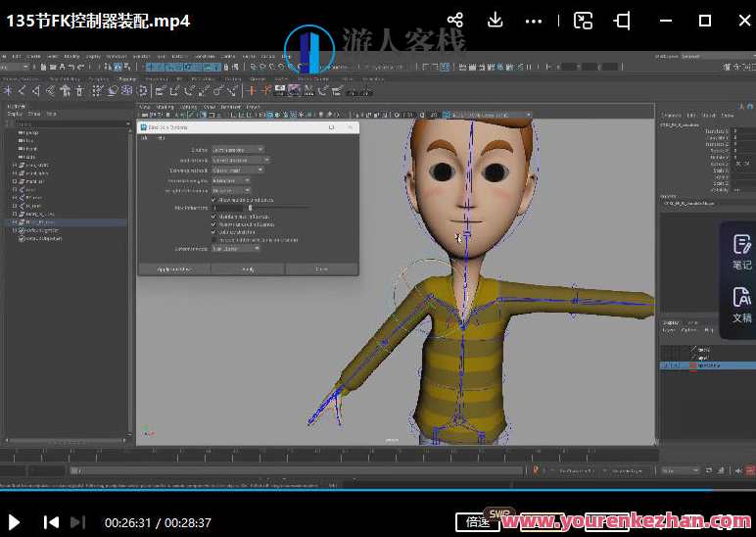Toggle the Maintain max influences checkbox

pos(213,216)
